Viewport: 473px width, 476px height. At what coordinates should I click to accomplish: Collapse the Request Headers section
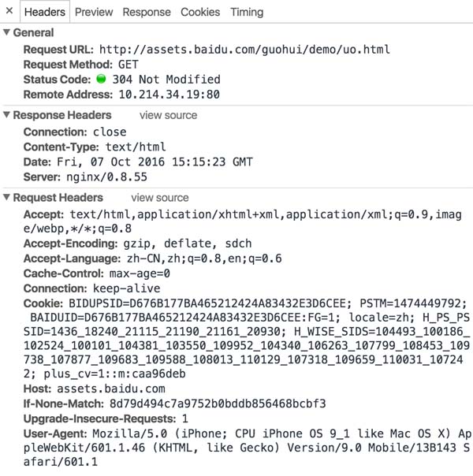7,199
